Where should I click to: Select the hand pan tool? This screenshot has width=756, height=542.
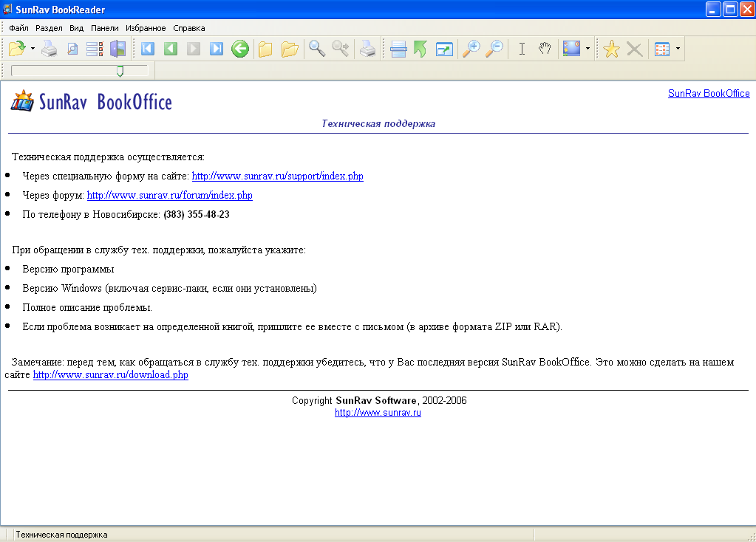[545, 48]
